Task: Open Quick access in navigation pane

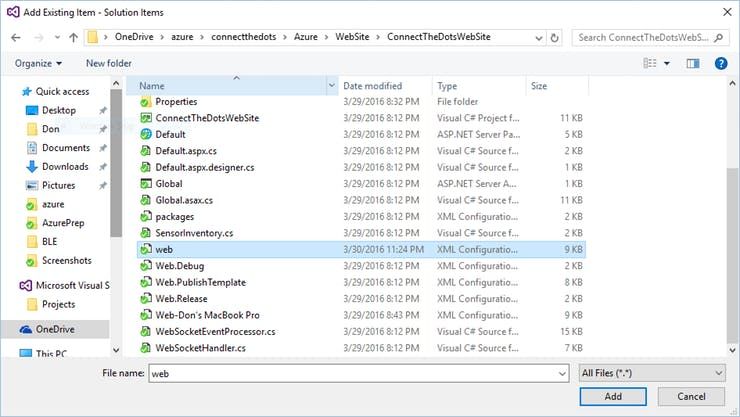Action: (62, 92)
